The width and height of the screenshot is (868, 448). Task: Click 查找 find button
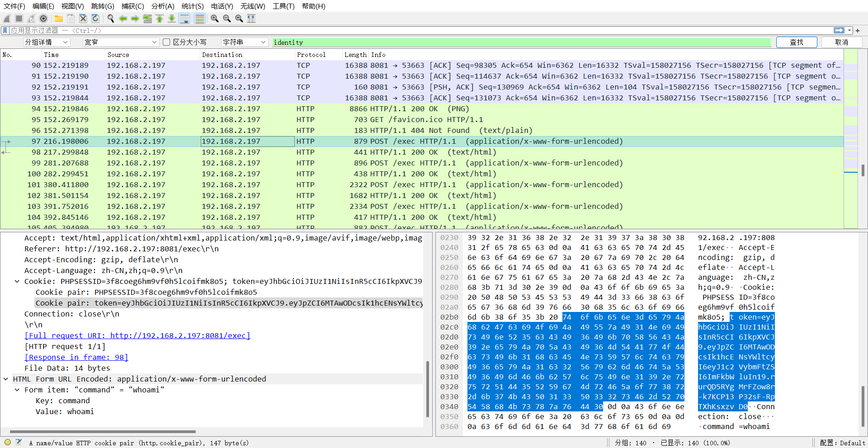click(x=797, y=42)
